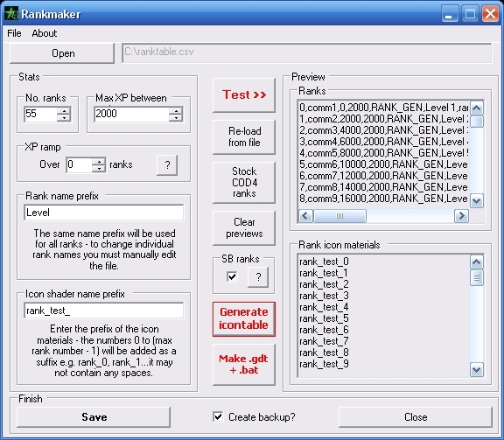
Task: Increase the XP ramp Over ranks value
Action: [99, 161]
